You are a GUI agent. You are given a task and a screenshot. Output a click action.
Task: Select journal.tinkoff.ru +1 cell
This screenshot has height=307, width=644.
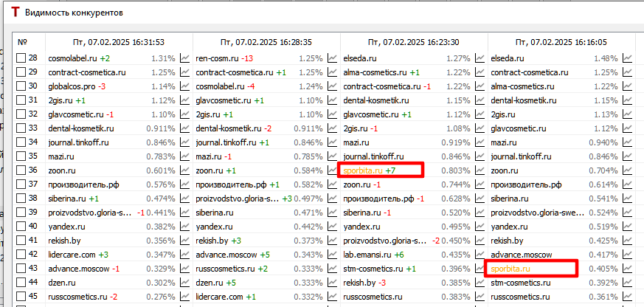coord(266,142)
